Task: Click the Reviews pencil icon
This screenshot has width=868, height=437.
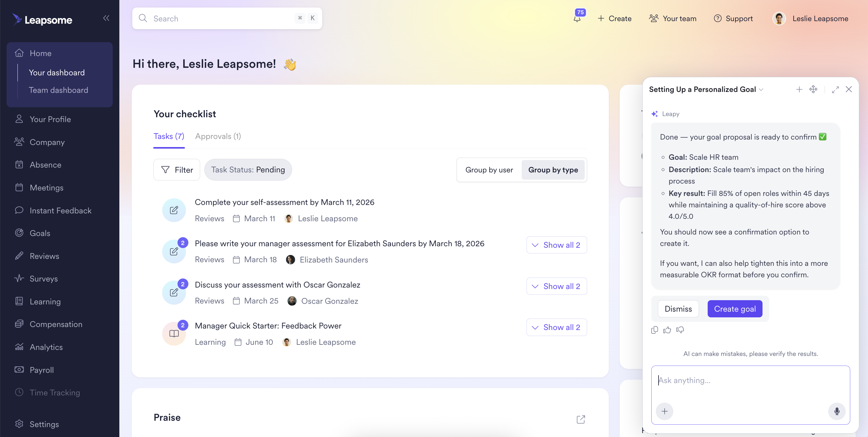Action: pos(19,256)
